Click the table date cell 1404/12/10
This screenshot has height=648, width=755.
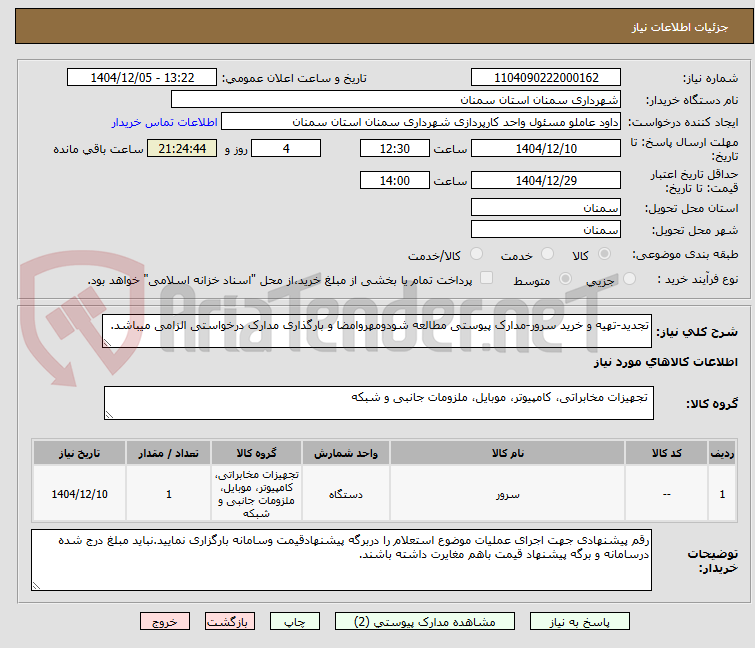(x=79, y=493)
